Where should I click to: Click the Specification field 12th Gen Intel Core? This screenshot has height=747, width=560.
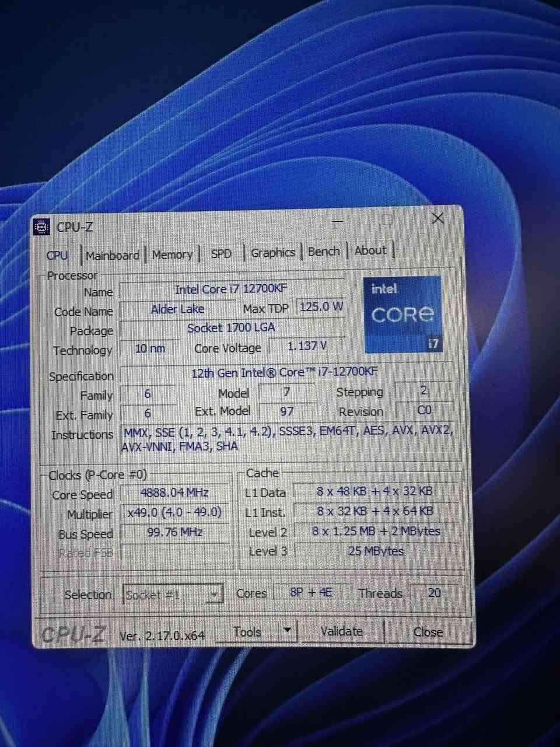tap(285, 372)
